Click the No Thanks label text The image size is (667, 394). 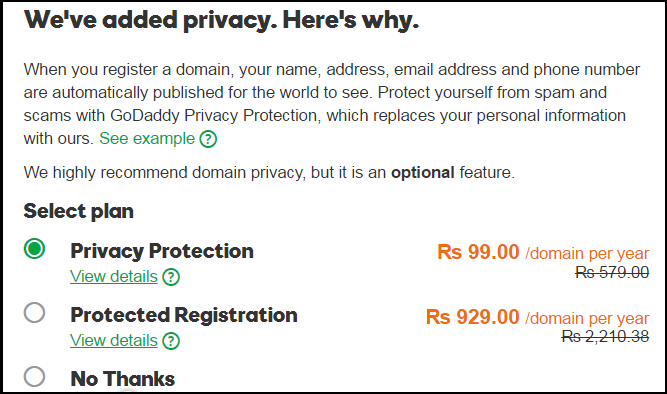point(123,379)
